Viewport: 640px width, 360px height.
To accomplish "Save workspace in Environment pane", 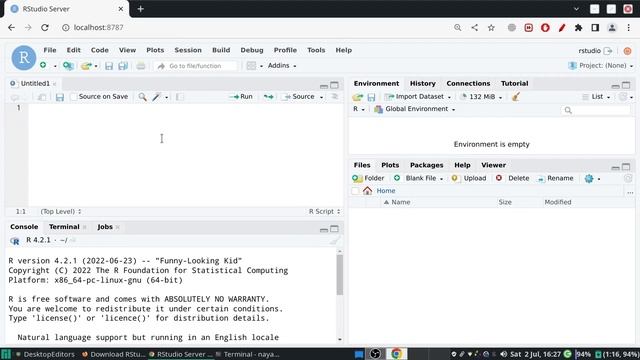I will click(371, 97).
